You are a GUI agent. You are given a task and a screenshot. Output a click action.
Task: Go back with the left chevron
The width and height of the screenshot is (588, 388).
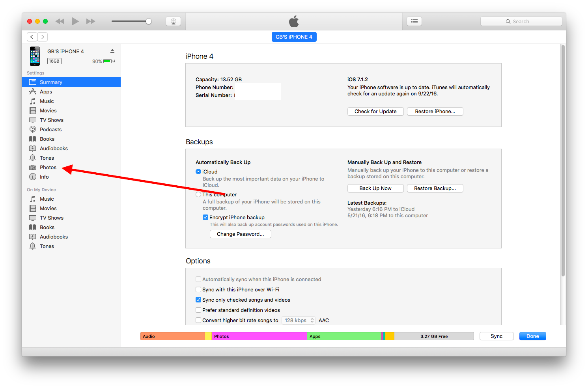32,37
